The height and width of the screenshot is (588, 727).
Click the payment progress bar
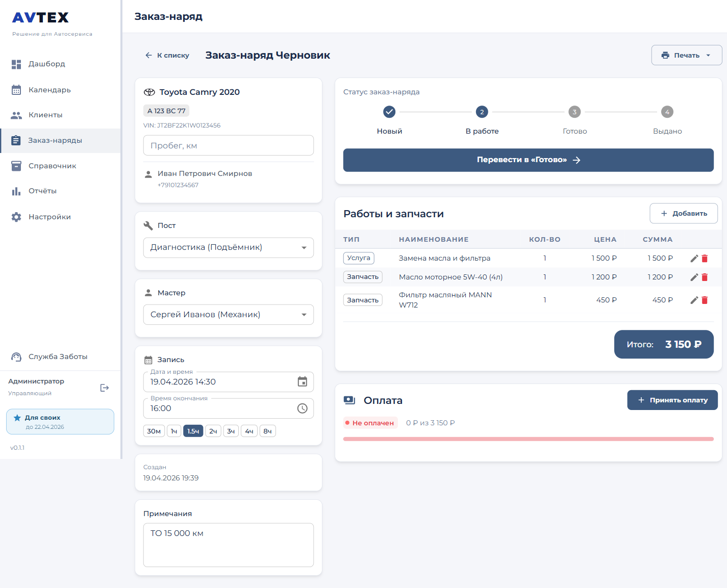528,439
